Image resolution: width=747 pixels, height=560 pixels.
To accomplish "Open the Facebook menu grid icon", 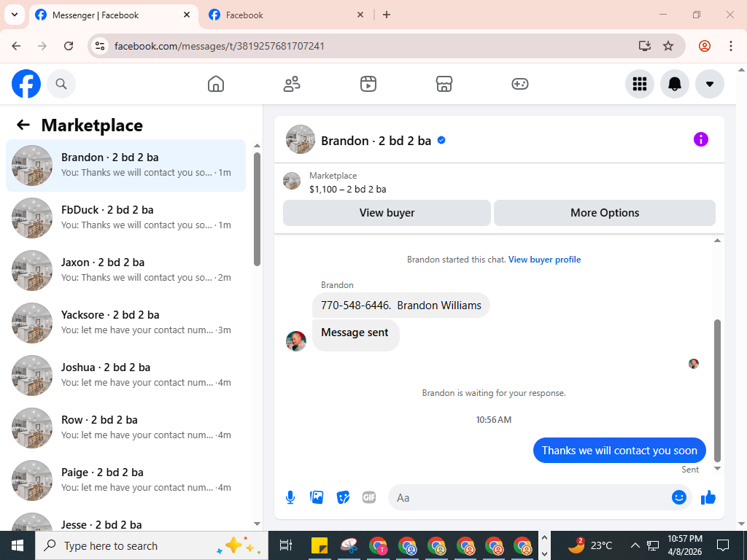I will 639,84.
